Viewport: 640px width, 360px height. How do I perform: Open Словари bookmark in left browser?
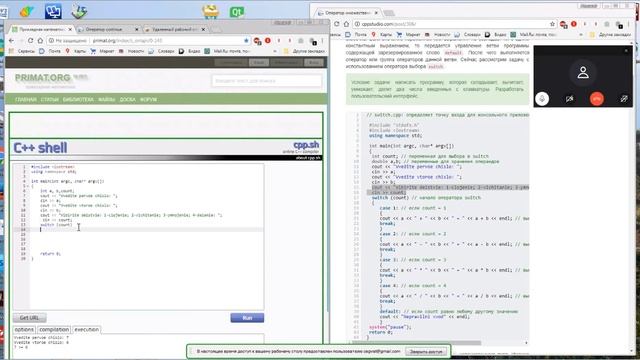162,51
